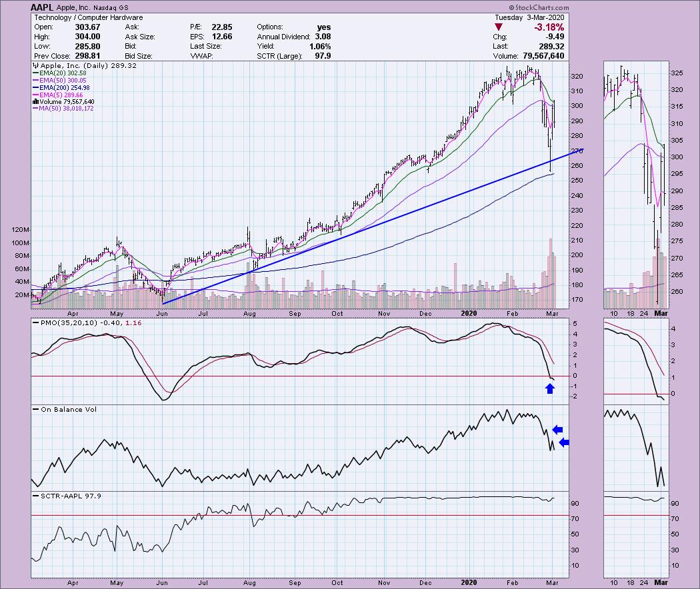Click the Options value 'yes'
Viewport: 700px width, 589px height.
pos(323,27)
